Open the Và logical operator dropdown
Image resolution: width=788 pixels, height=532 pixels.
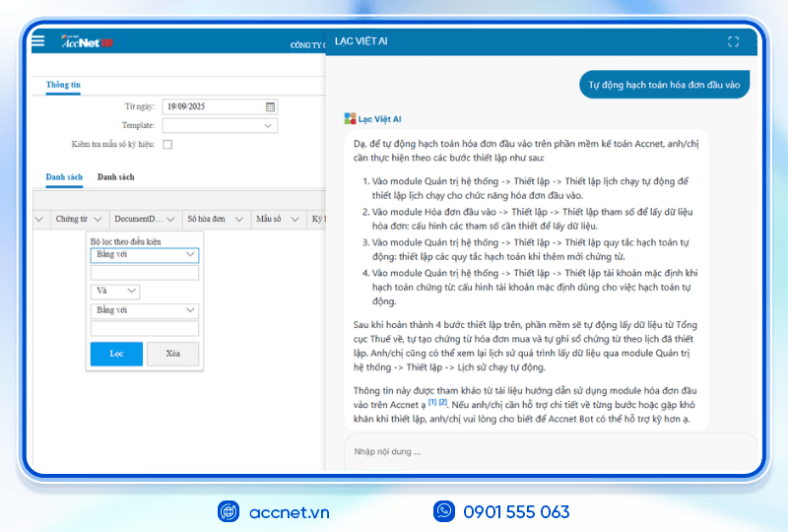coord(115,291)
